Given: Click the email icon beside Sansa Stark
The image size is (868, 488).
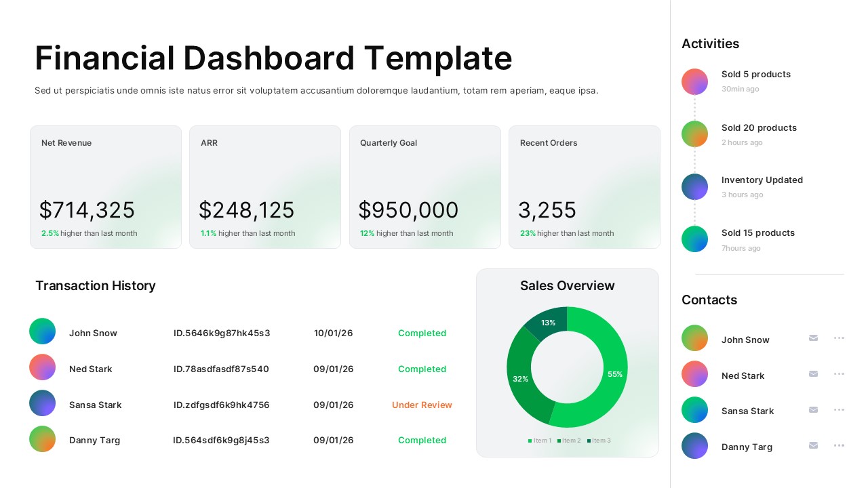Looking at the screenshot, I should [x=813, y=409].
